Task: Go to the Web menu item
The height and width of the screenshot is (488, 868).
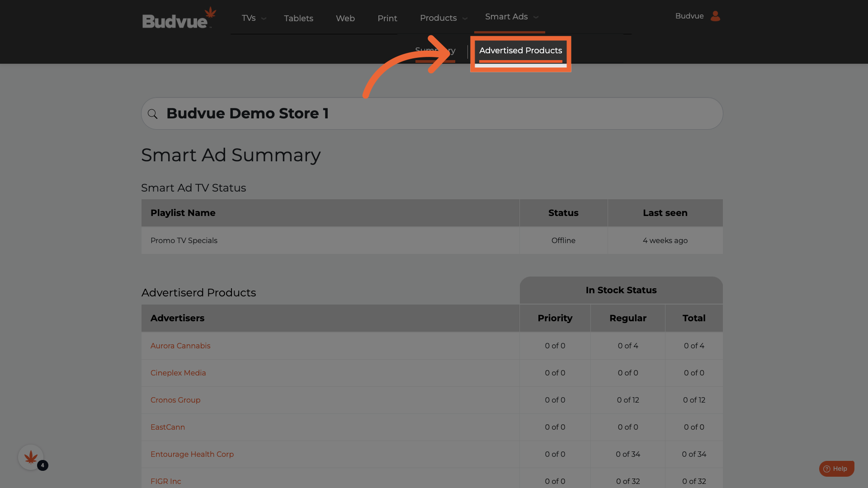Action: tap(345, 19)
